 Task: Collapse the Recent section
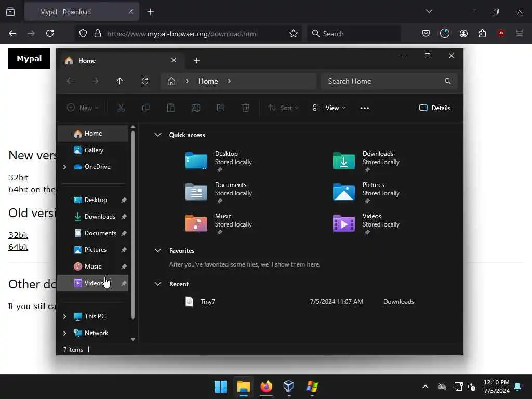coord(158,284)
